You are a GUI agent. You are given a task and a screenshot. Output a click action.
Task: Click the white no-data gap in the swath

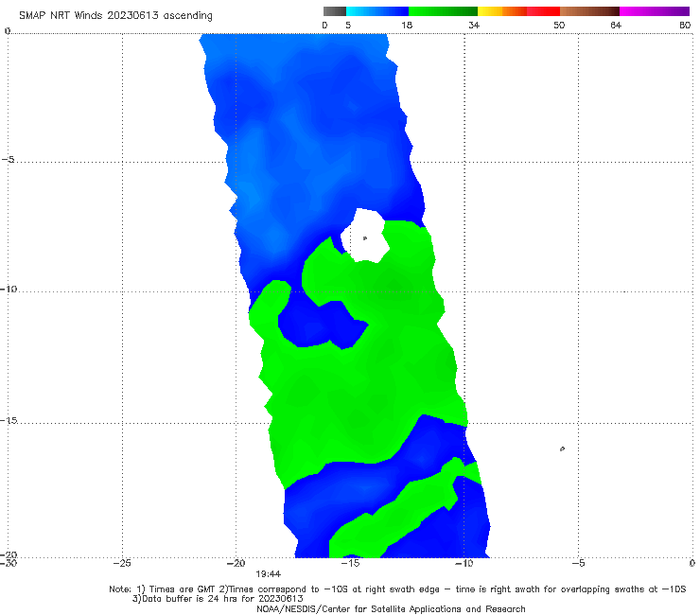pyautogui.click(x=364, y=236)
